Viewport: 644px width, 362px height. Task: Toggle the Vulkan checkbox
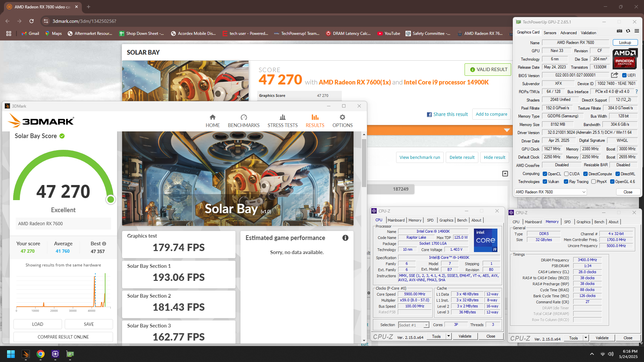pos(545,182)
